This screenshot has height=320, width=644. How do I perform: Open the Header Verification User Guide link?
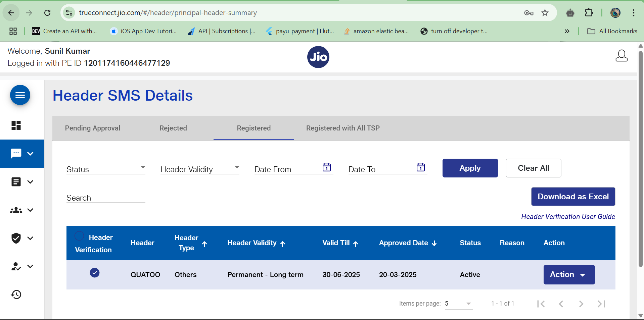pos(568,217)
